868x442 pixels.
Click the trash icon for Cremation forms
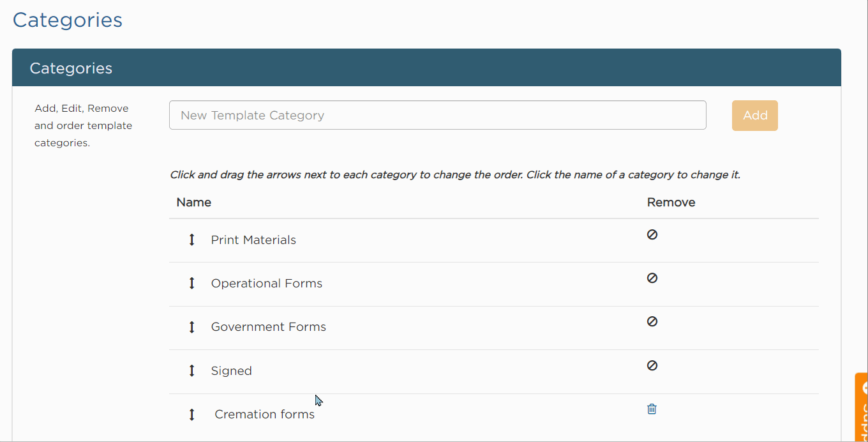point(652,409)
